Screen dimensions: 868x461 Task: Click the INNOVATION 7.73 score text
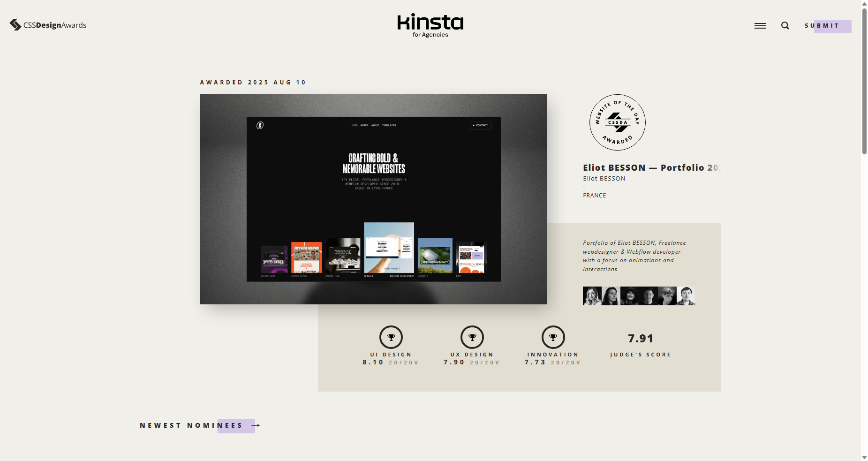(x=553, y=359)
